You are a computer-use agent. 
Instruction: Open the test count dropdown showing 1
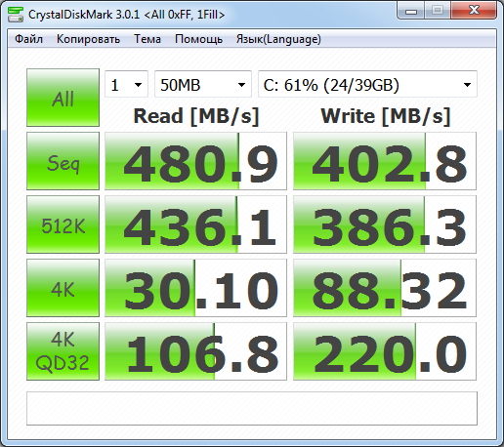pos(126,84)
